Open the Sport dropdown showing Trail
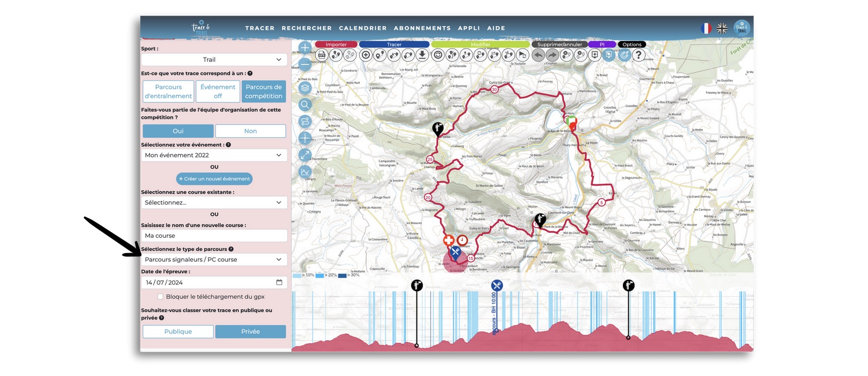This screenshot has width=868, height=376. pyautogui.click(x=214, y=60)
